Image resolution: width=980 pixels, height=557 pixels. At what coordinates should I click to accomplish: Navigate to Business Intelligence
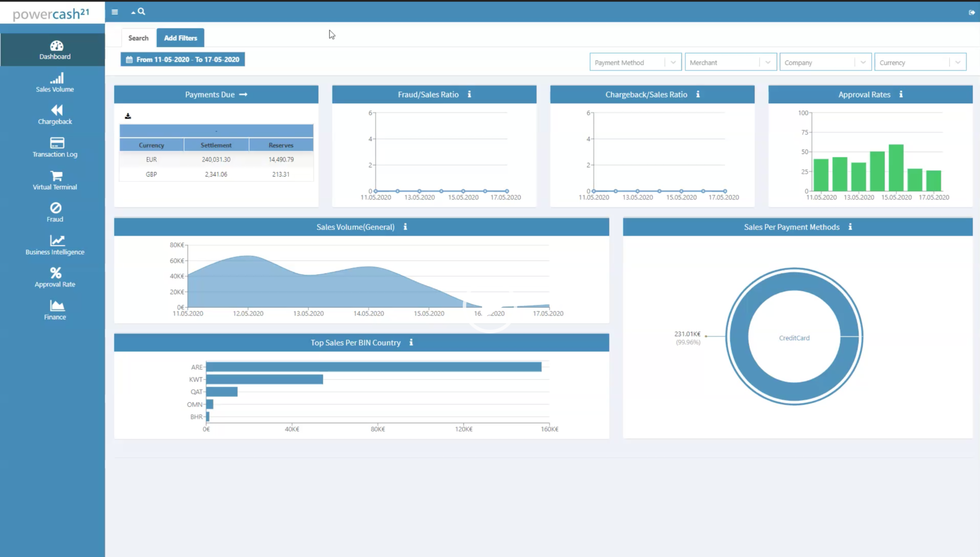tap(55, 244)
